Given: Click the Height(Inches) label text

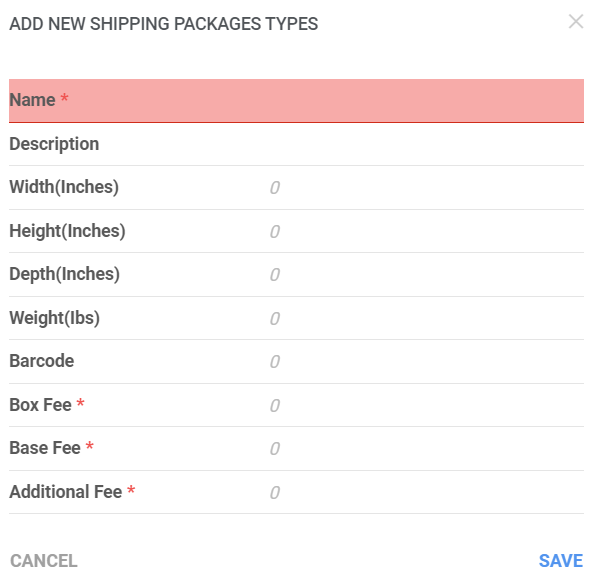Looking at the screenshot, I should pyautogui.click(x=67, y=231).
